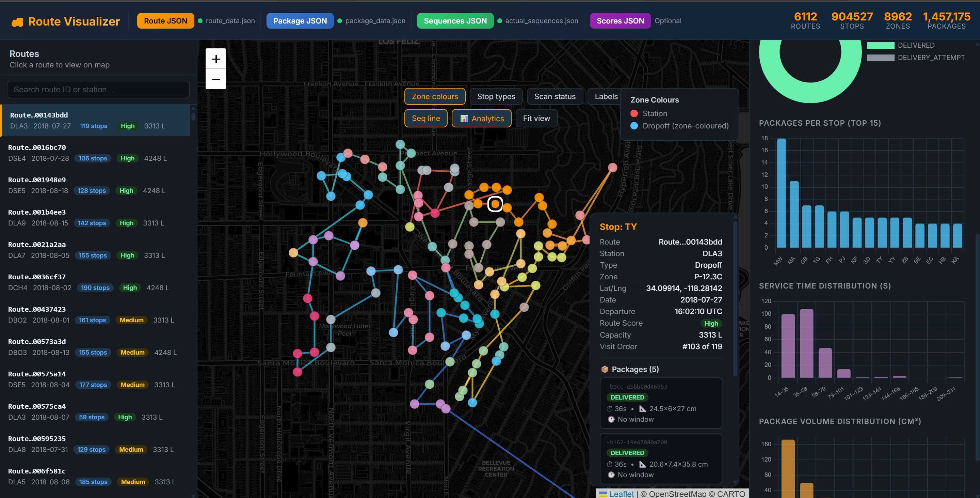The height and width of the screenshot is (498, 980).
Task: Click the 'actual_sequences.json' file name
Action: 541,21
